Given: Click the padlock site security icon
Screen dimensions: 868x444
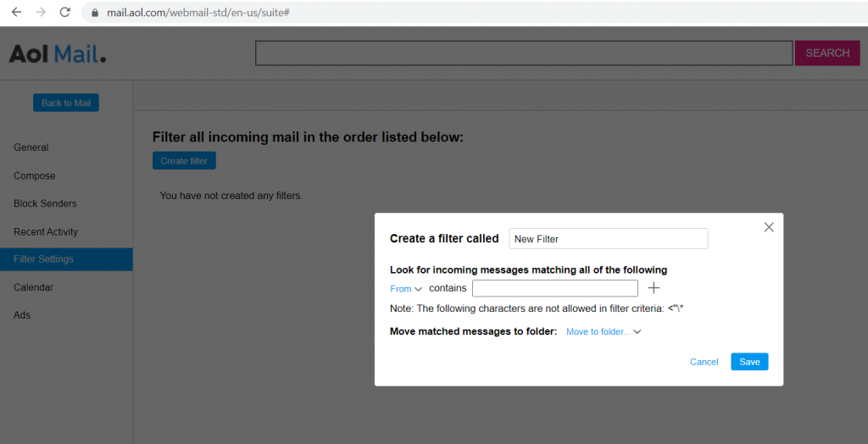Looking at the screenshot, I should click(x=95, y=14).
